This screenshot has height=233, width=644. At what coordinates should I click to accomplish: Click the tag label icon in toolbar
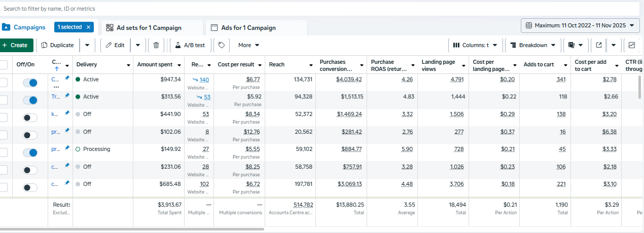221,45
